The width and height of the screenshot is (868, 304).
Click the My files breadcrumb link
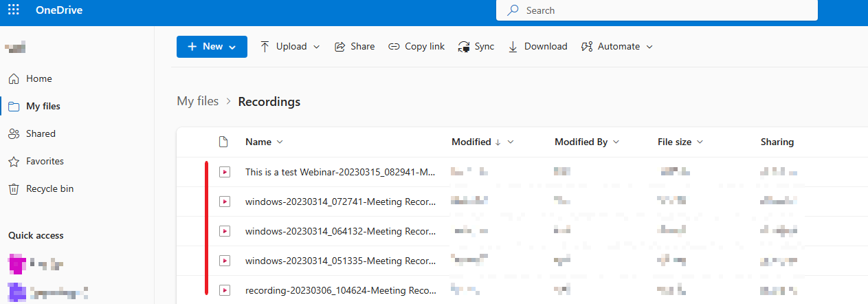(198, 101)
